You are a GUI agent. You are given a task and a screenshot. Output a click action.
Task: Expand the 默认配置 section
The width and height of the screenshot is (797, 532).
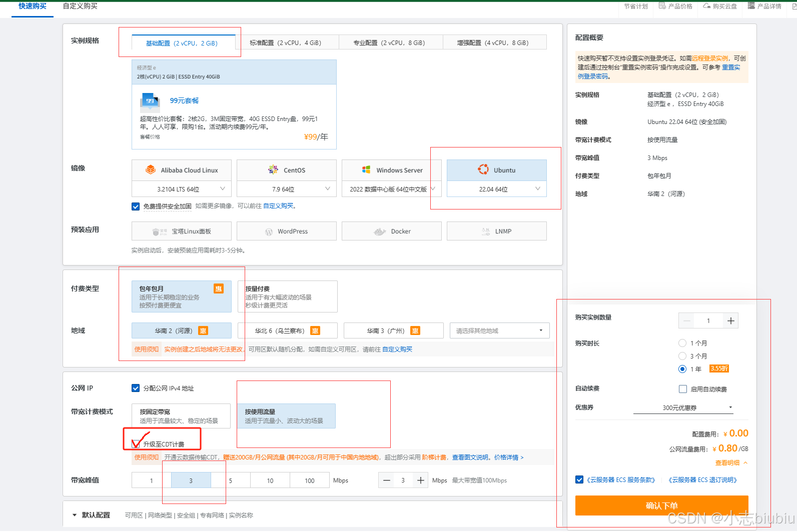pyautogui.click(x=75, y=515)
